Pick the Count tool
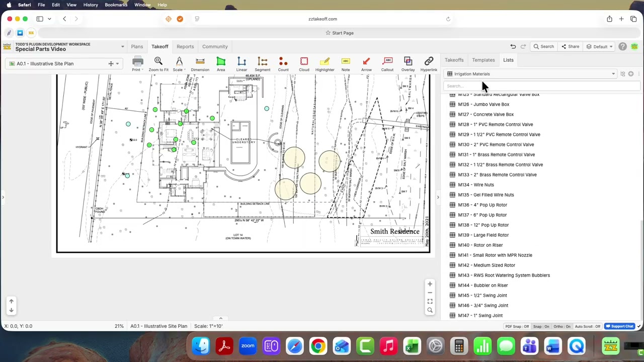This screenshot has height=362, width=644. point(283,64)
